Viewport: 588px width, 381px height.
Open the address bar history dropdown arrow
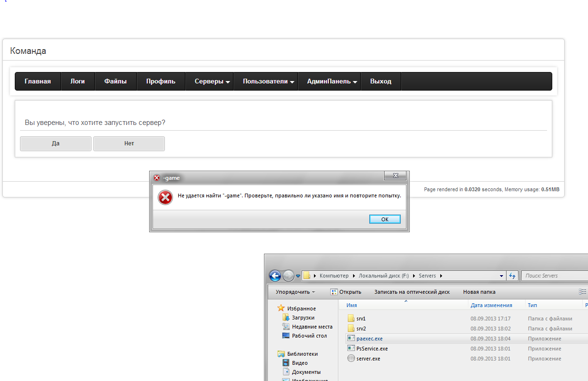(x=501, y=276)
